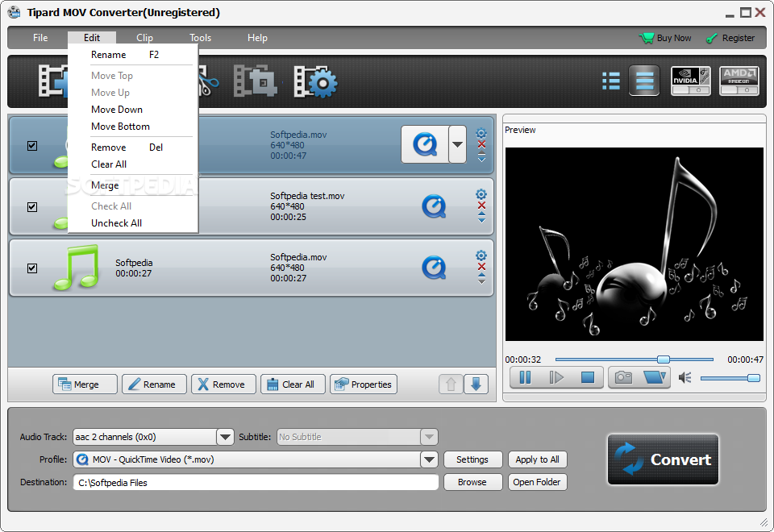Click the Browse button
Screen dimensions: 774x532
473,483
